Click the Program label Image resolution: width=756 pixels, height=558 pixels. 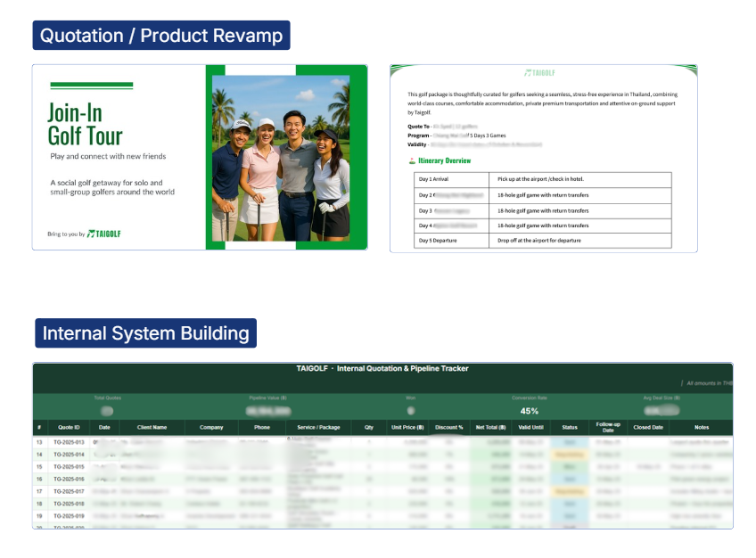pyautogui.click(x=418, y=135)
